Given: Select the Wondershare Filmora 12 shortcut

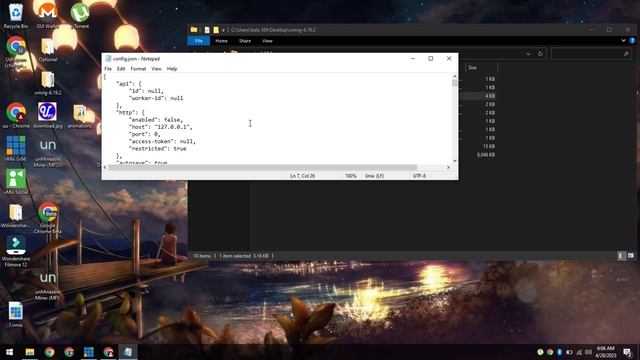Looking at the screenshot, I should point(16,251).
